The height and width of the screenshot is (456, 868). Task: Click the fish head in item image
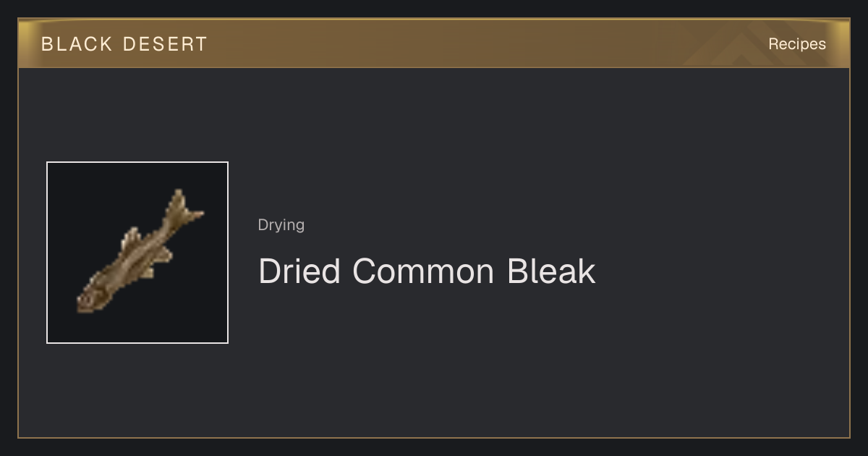88,298
